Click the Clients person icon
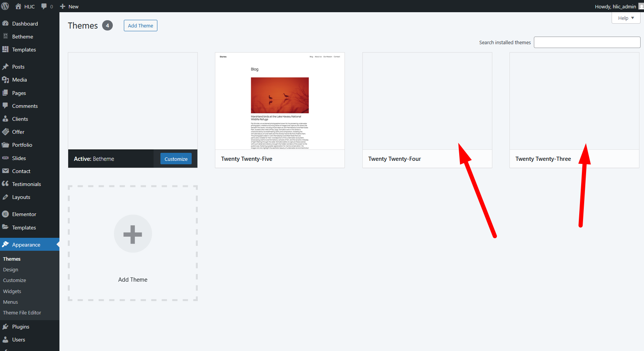 click(5, 119)
